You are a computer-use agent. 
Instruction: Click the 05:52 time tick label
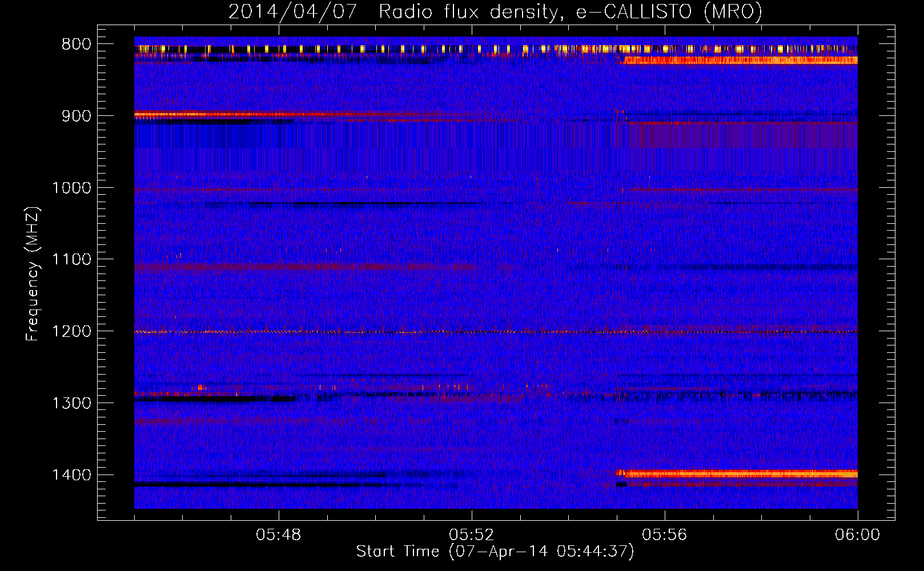click(472, 535)
